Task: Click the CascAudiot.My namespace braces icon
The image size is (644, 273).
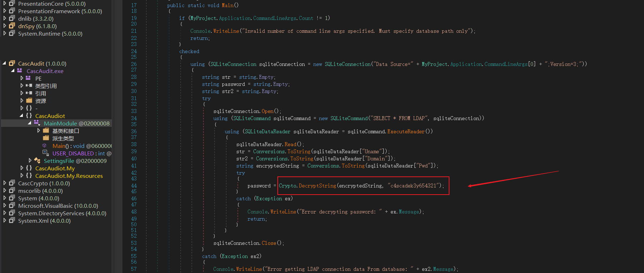Action: (29, 168)
